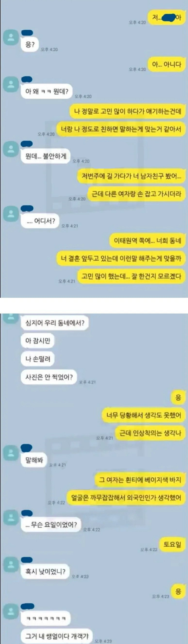
Task: Select the bubble '고민 많이 했는데... 잘 한건지 모르겠다'
Action: (x=131, y=276)
